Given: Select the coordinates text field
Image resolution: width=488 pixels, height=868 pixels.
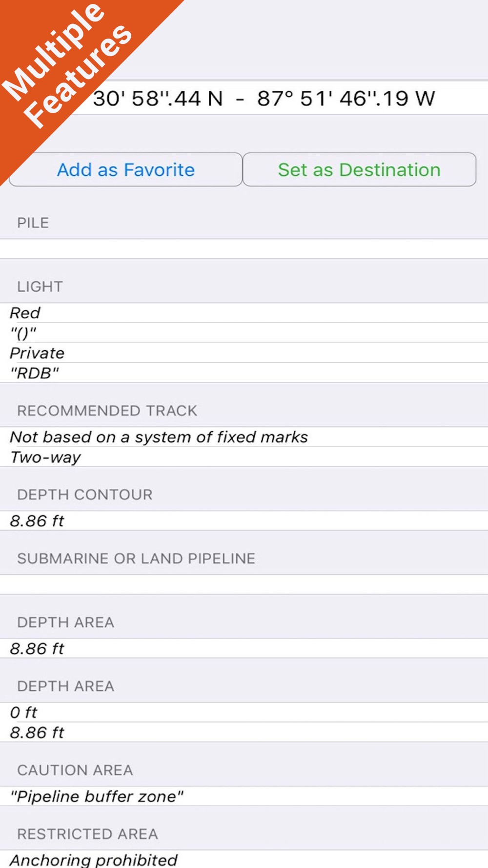Looking at the screenshot, I should [x=244, y=98].
